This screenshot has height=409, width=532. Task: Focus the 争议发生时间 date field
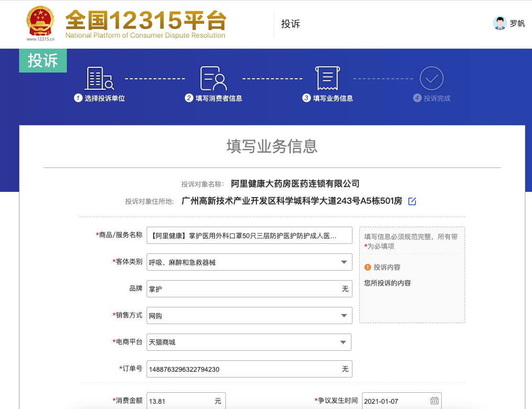pyautogui.click(x=402, y=401)
